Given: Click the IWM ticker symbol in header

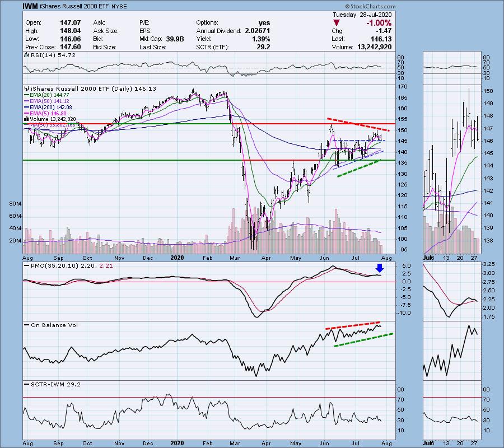Looking at the screenshot, I should click(30, 6).
